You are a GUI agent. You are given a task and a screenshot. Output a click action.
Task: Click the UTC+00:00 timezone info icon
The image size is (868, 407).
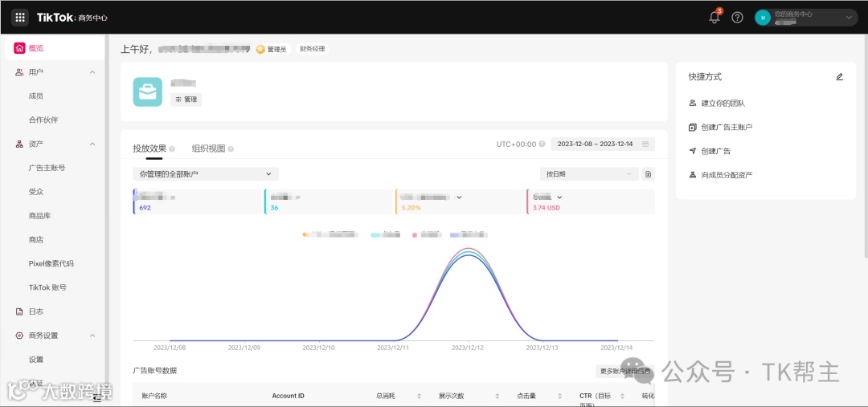pyautogui.click(x=542, y=144)
